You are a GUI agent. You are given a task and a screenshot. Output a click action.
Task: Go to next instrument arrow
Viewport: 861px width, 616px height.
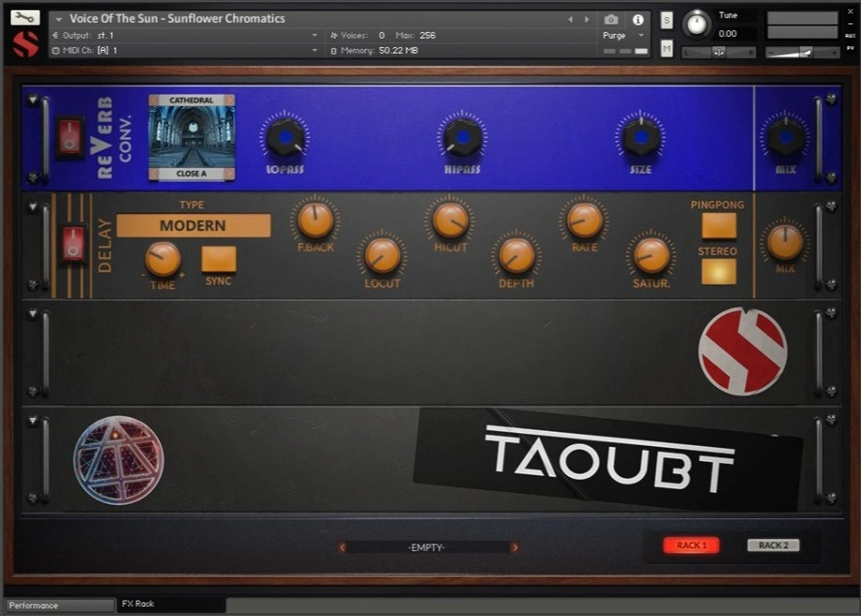tap(587, 19)
